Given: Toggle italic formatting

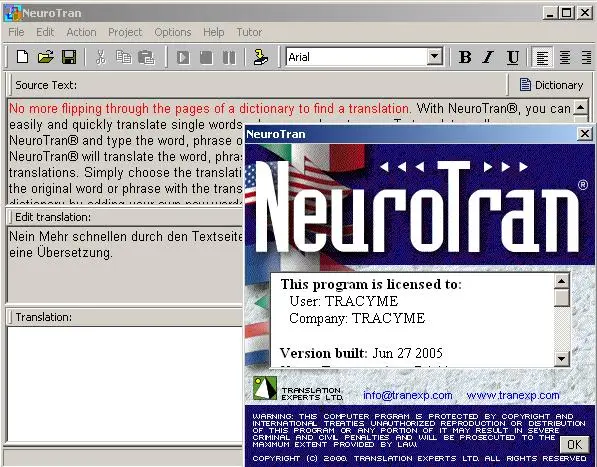Looking at the screenshot, I should [x=488, y=57].
